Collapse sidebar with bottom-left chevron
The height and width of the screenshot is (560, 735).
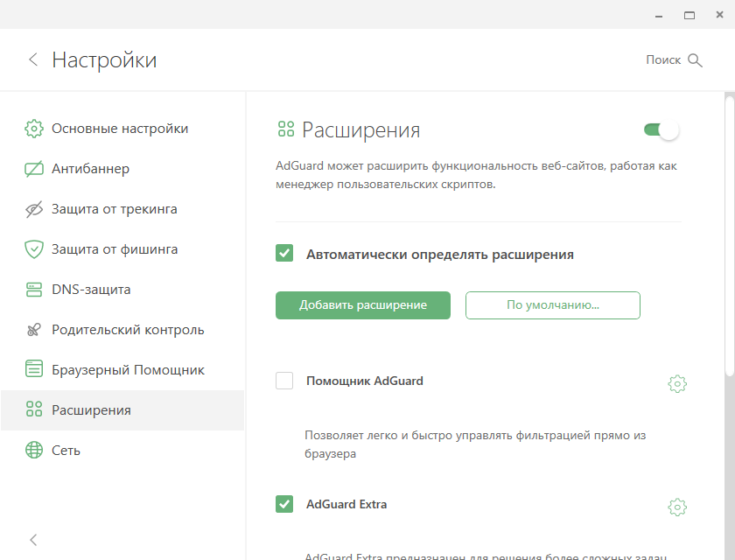click(33, 540)
